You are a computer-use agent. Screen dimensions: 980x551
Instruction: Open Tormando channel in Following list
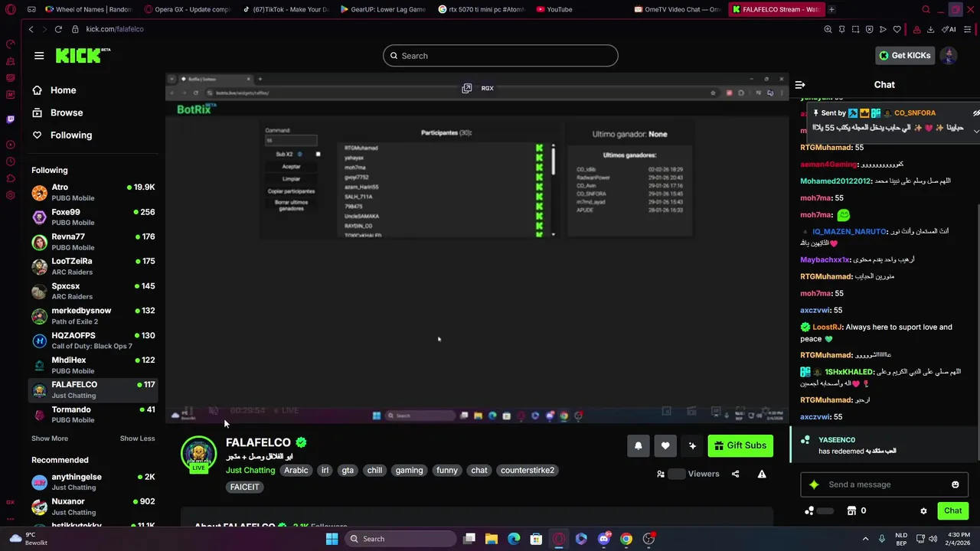(x=93, y=414)
